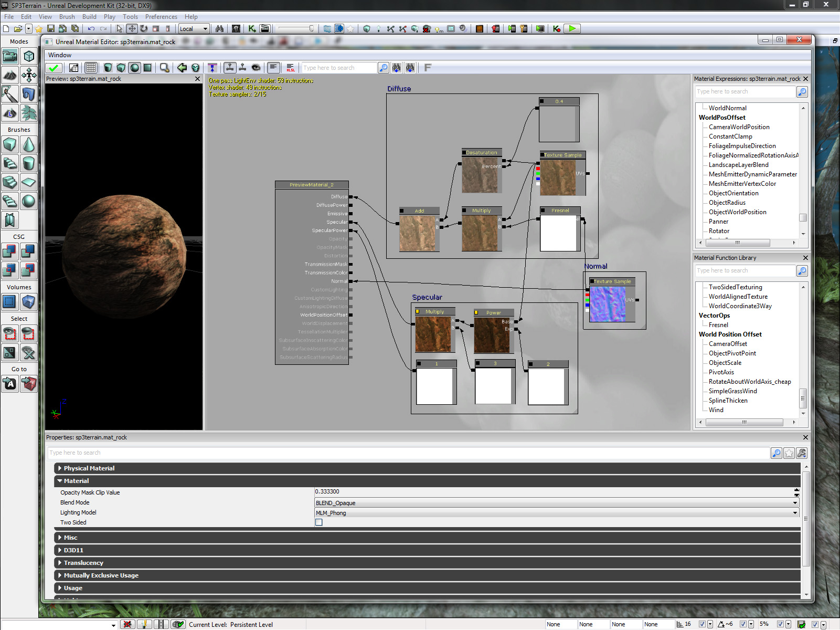
Task: Toggle the grid background in preview
Action: tap(91, 68)
